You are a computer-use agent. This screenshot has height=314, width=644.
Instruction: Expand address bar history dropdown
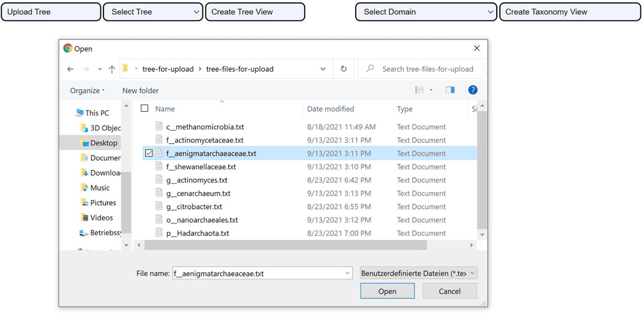pyautogui.click(x=323, y=69)
